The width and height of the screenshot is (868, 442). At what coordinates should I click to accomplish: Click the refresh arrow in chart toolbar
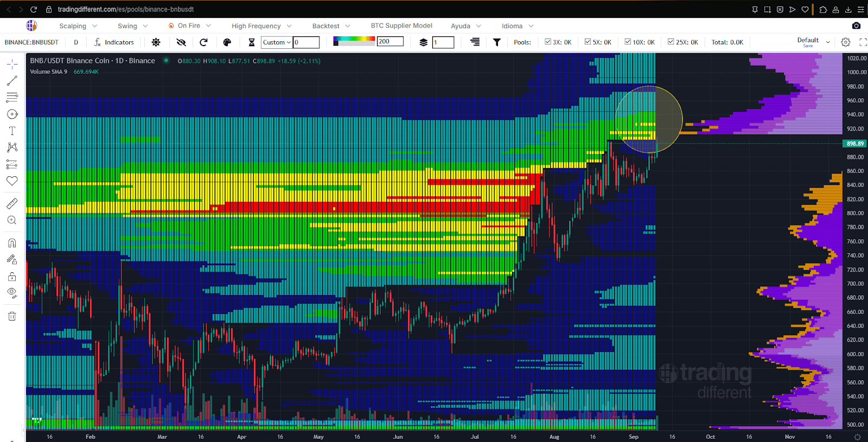[x=204, y=42]
